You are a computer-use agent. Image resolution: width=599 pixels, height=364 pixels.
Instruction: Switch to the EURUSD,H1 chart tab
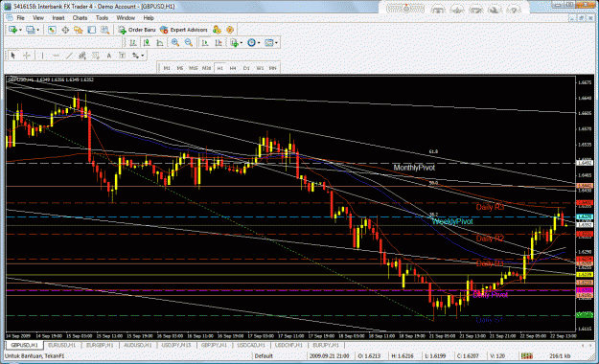tap(62, 345)
